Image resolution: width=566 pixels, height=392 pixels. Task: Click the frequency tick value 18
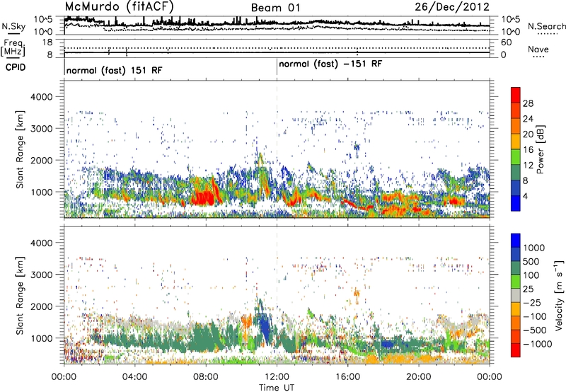point(47,42)
